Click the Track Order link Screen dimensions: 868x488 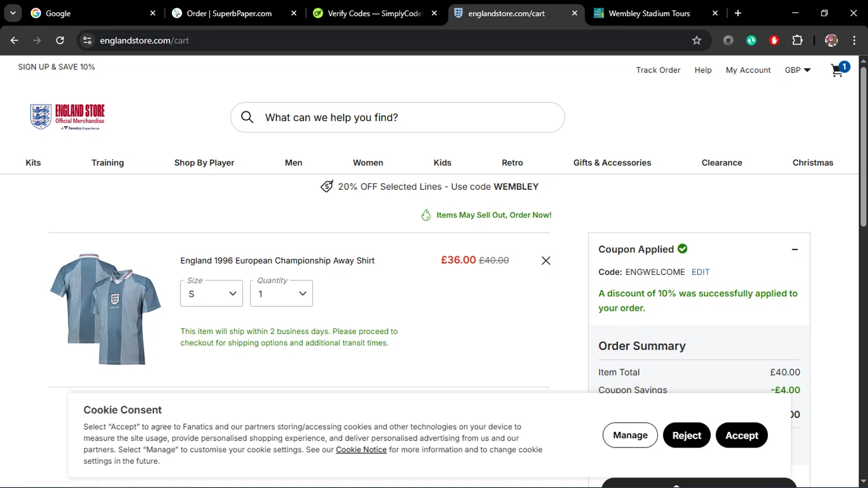click(x=658, y=70)
